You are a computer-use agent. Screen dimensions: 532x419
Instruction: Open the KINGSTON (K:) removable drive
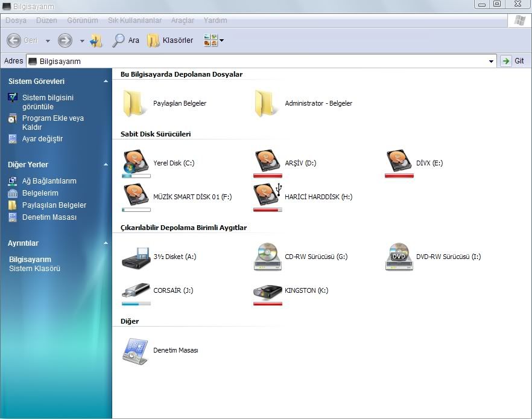(267, 290)
